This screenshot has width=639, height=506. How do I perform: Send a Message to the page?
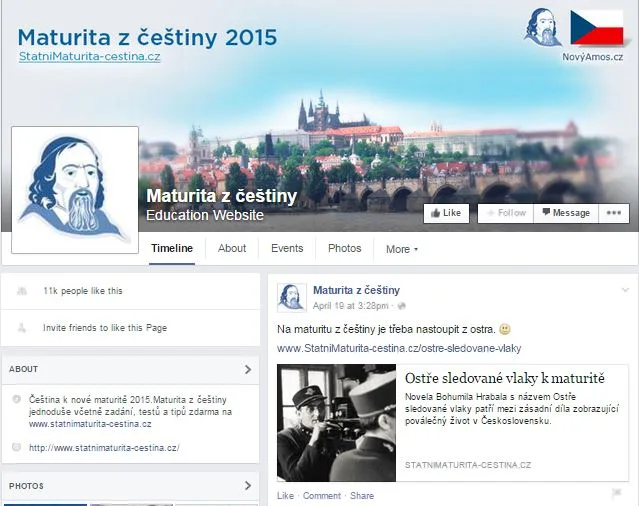(x=566, y=213)
